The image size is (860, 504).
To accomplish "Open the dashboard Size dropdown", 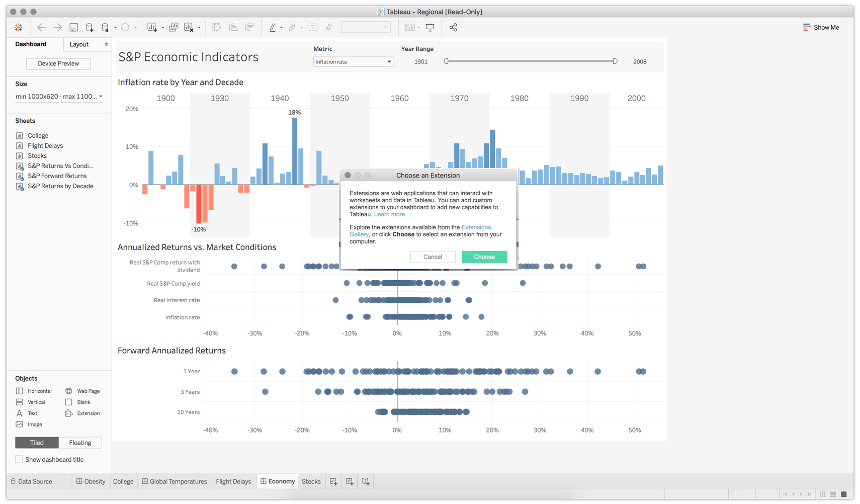I will click(59, 97).
